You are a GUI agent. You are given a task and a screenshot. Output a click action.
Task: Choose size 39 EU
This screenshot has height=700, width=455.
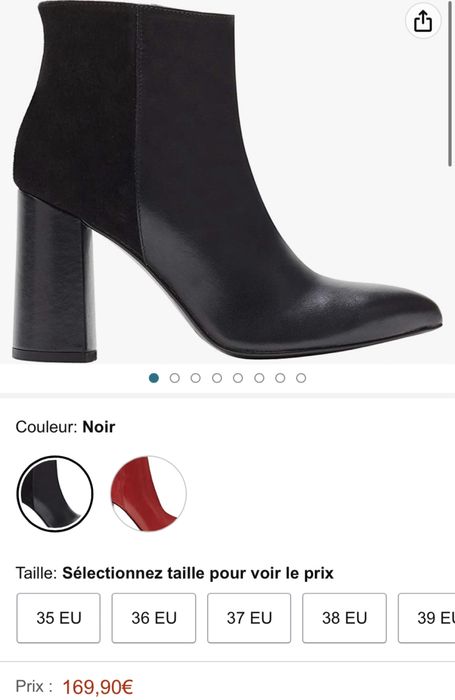(x=426, y=618)
